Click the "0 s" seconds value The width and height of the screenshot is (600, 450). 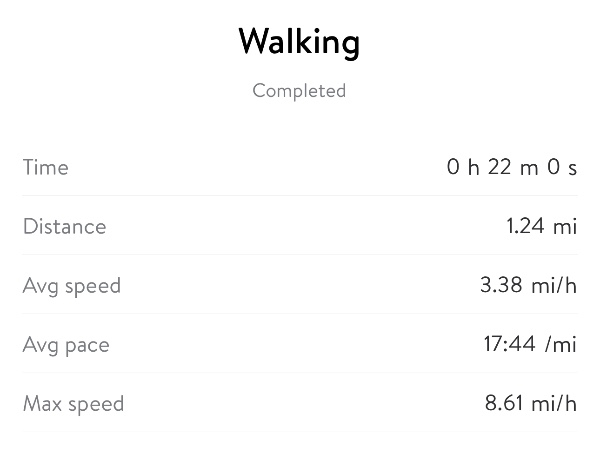click(x=562, y=167)
